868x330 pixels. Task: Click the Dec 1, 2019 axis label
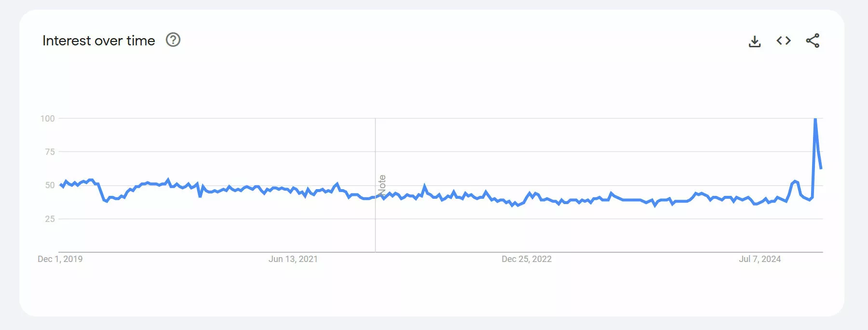coord(60,259)
